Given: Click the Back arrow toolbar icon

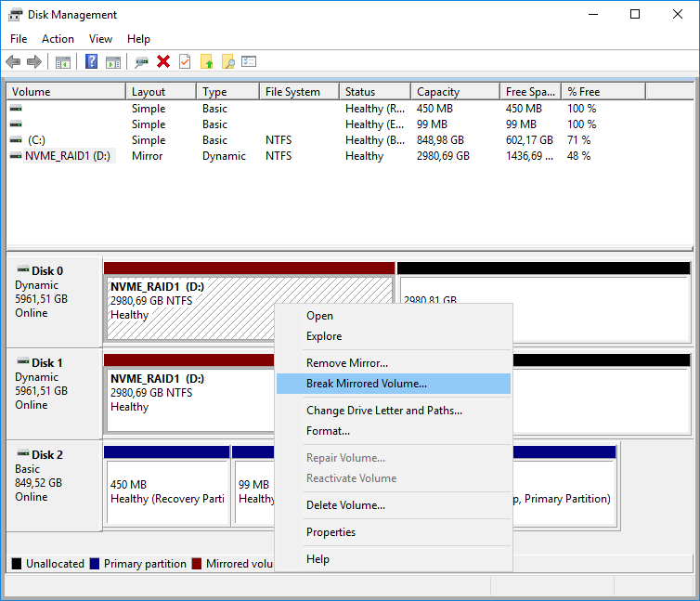Looking at the screenshot, I should coord(13,61).
